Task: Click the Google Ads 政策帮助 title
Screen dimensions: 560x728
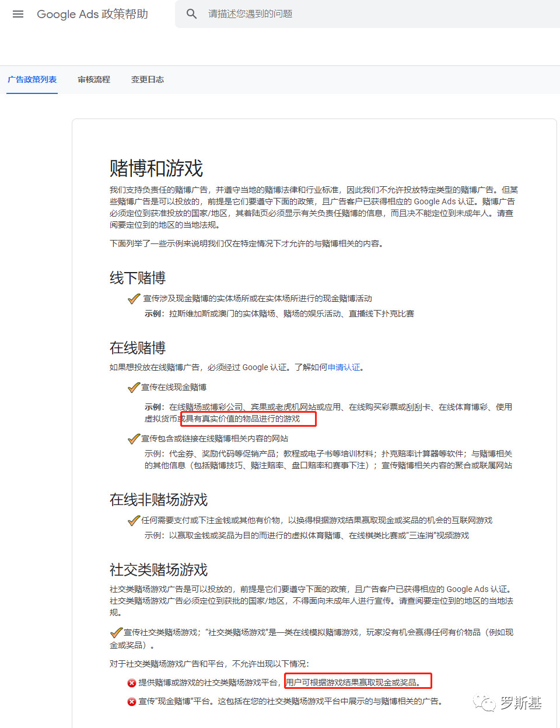Action: coord(92,14)
